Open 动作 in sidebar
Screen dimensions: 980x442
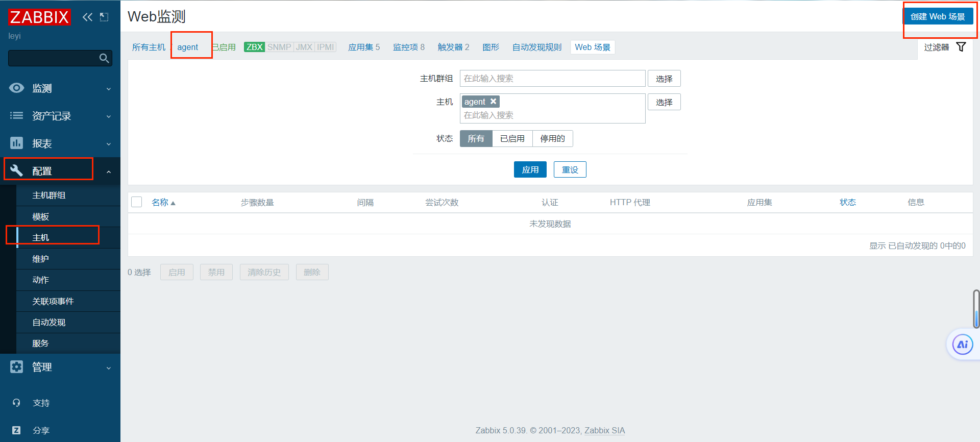[68, 280]
